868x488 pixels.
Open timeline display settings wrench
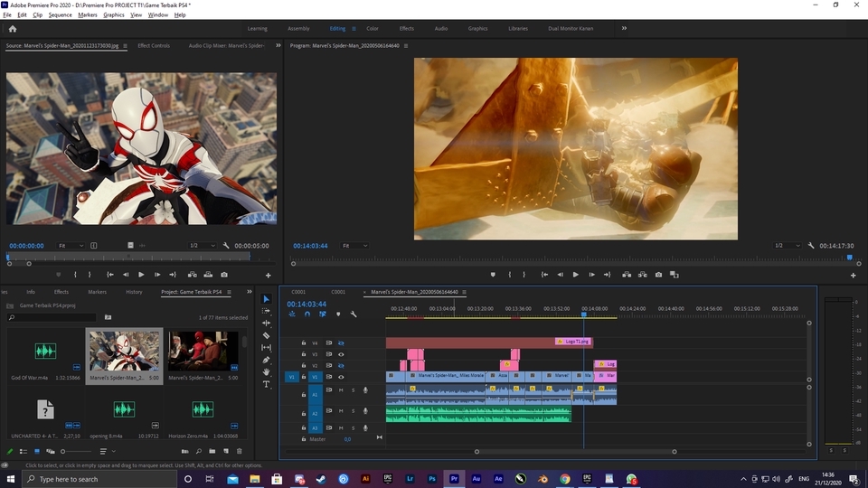[x=354, y=314]
